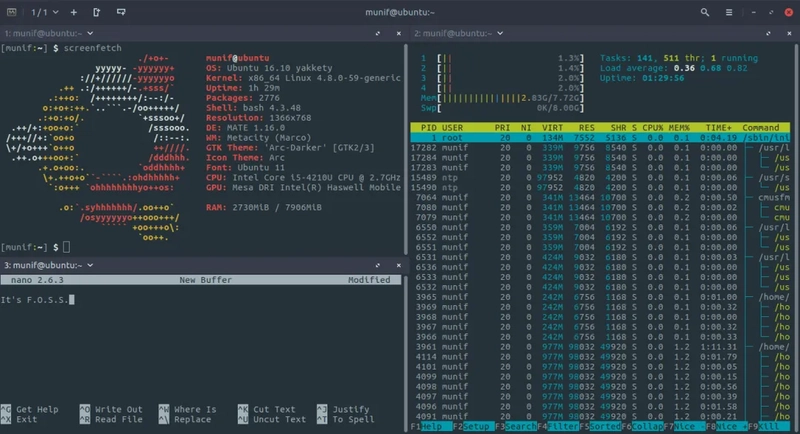
Task: Close terminal 3 nano pane
Action: tap(398, 265)
